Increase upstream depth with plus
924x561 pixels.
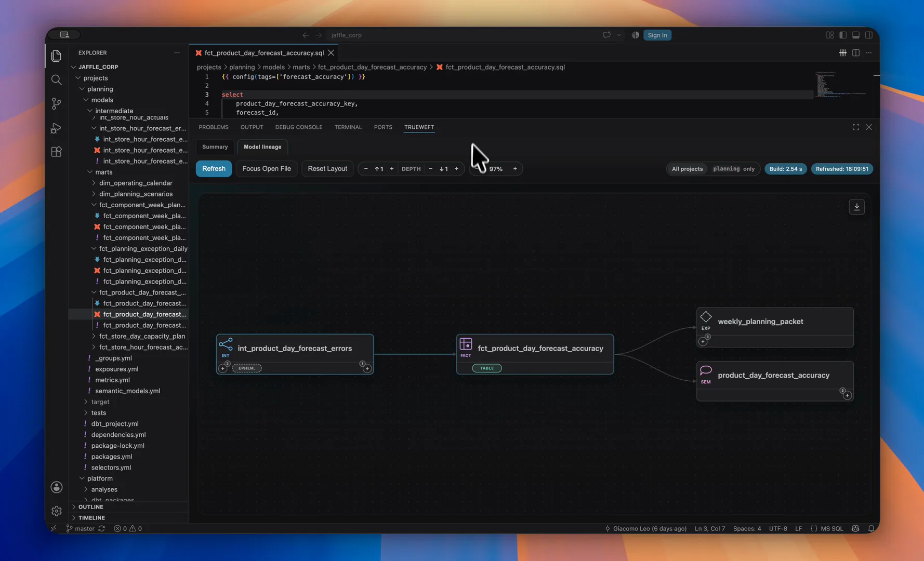click(x=392, y=169)
